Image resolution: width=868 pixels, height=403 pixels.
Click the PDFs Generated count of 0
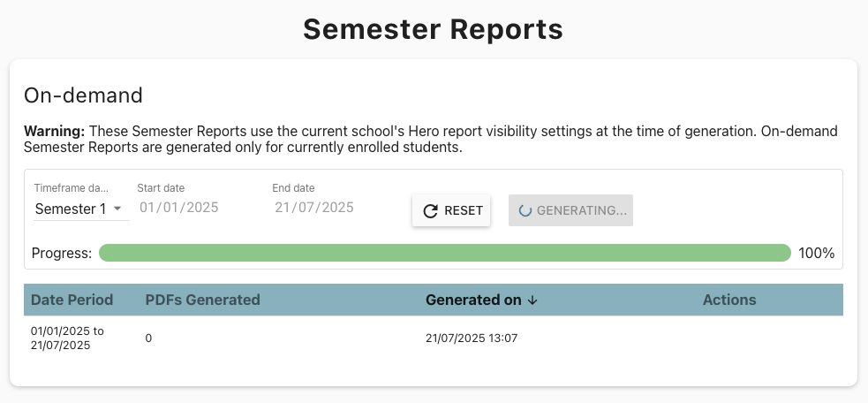click(149, 338)
